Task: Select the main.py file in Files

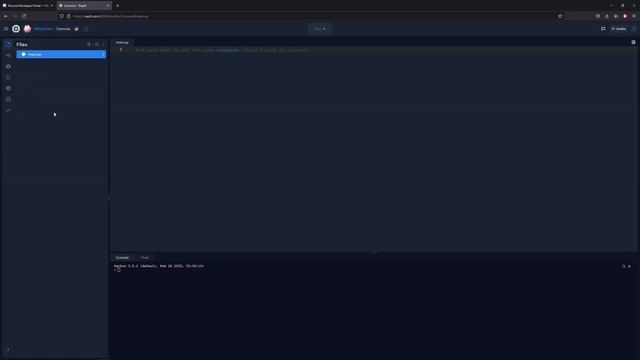Action: [61, 54]
